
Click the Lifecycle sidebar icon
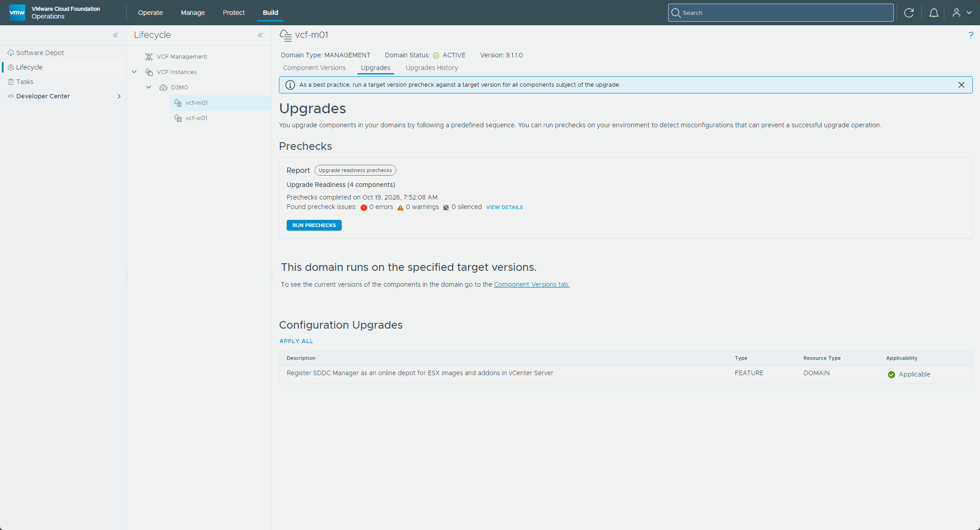(x=11, y=67)
